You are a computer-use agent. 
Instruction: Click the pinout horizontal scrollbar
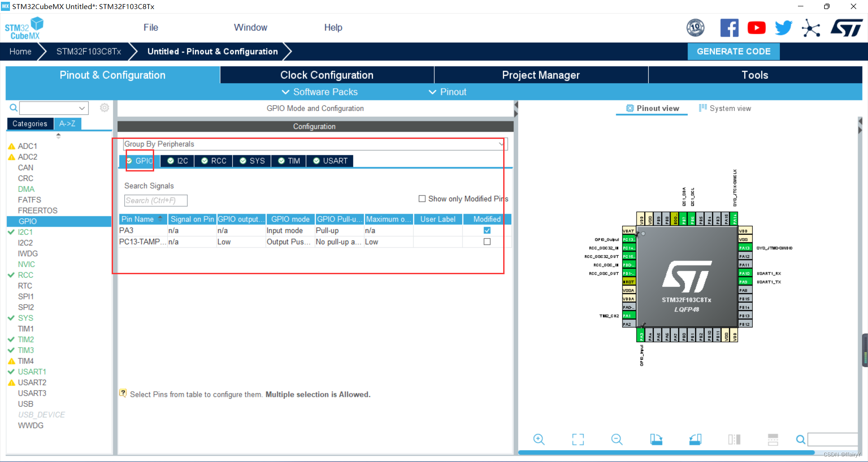pyautogui.click(x=666, y=452)
